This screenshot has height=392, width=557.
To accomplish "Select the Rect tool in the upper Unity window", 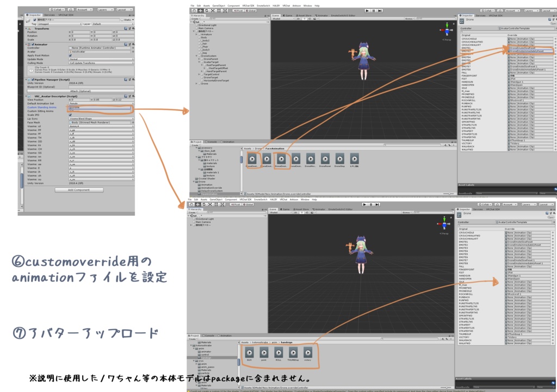I will (219, 11).
